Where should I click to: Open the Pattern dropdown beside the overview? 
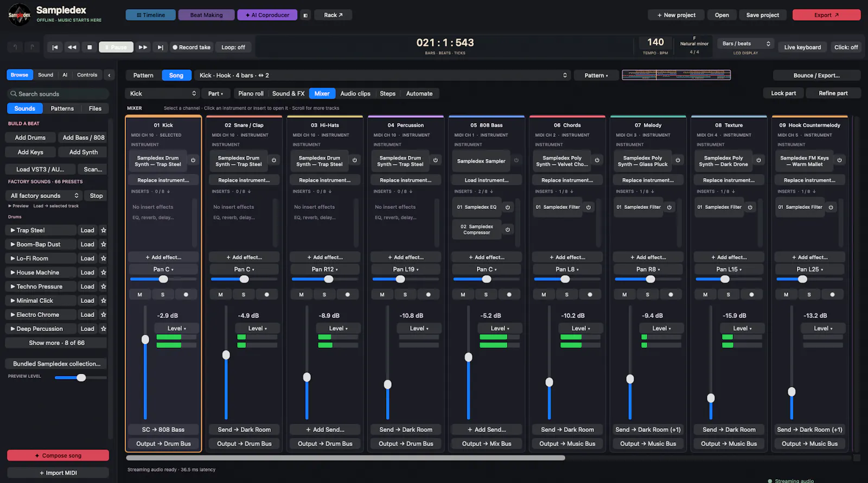(x=596, y=75)
